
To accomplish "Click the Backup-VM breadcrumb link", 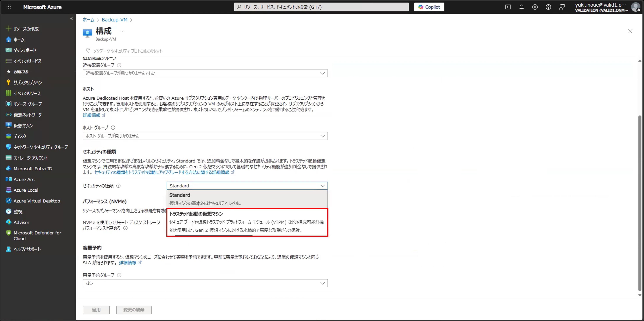I will click(115, 20).
